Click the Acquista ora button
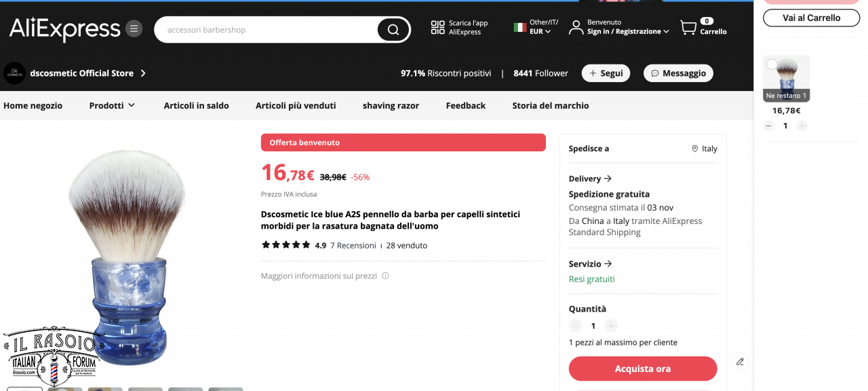The width and height of the screenshot is (868, 391). 643,369
